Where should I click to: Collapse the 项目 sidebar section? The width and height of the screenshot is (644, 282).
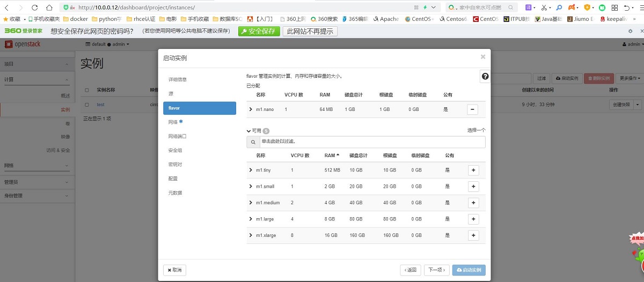pyautogui.click(x=37, y=64)
